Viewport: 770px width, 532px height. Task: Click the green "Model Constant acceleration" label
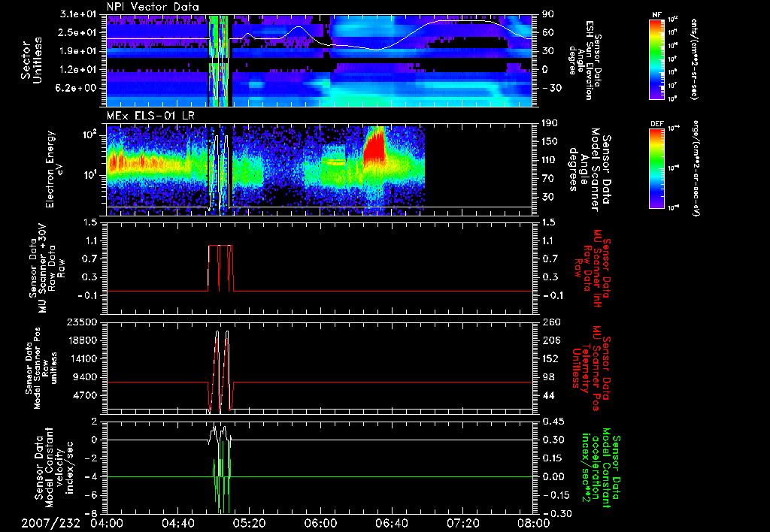click(601, 467)
